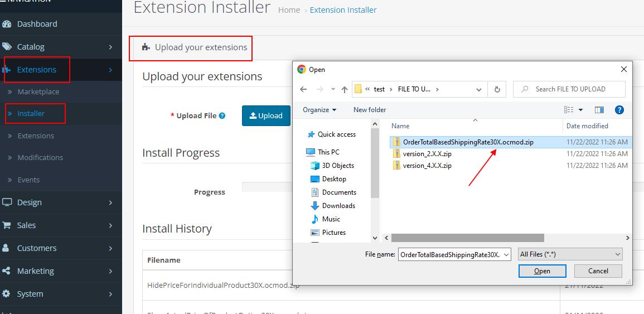Toggle the preview pane icon
This screenshot has height=314, width=644.
click(599, 110)
